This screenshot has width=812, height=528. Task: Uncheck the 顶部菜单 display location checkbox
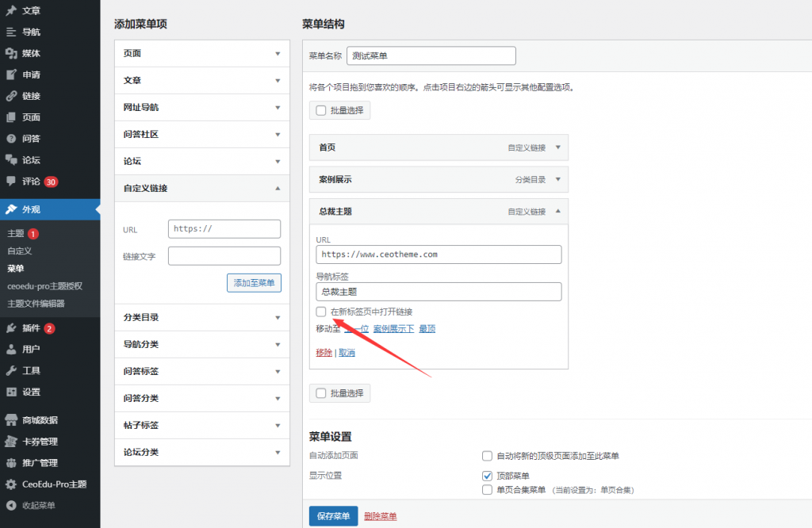pos(488,476)
